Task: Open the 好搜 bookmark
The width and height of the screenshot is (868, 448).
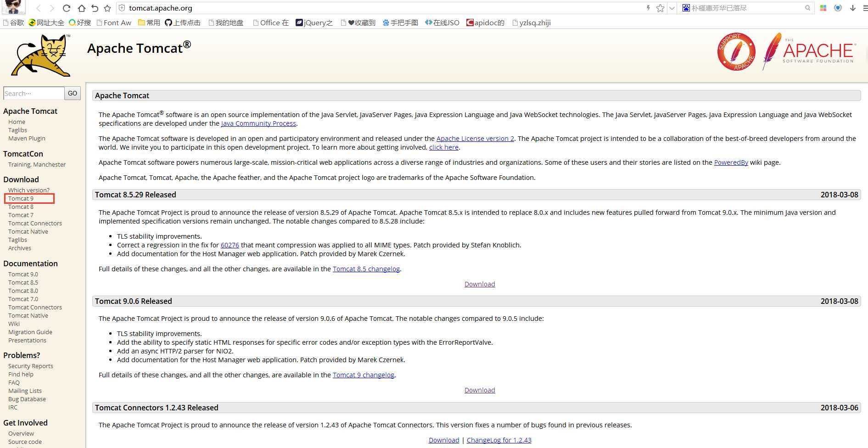Action: point(80,22)
